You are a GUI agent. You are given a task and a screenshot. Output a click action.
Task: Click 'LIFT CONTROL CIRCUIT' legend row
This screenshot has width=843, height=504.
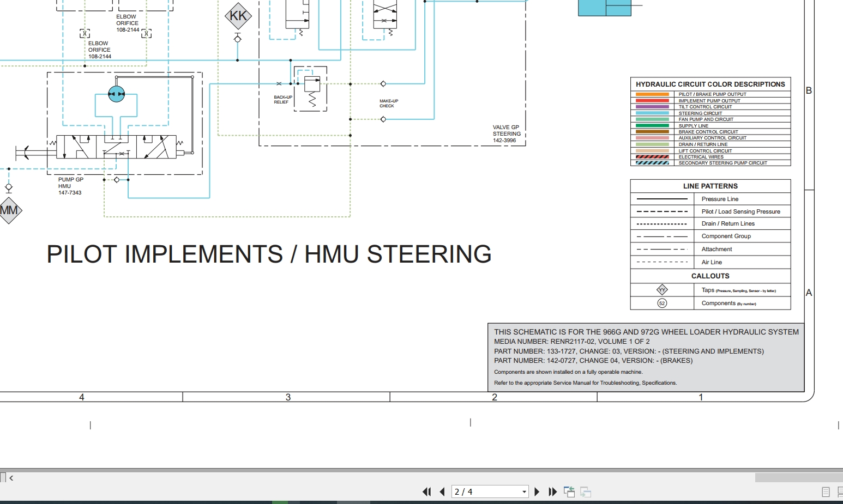coord(710,151)
